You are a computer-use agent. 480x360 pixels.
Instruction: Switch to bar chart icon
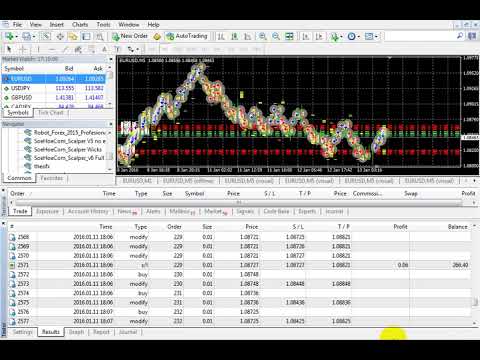tap(221, 36)
